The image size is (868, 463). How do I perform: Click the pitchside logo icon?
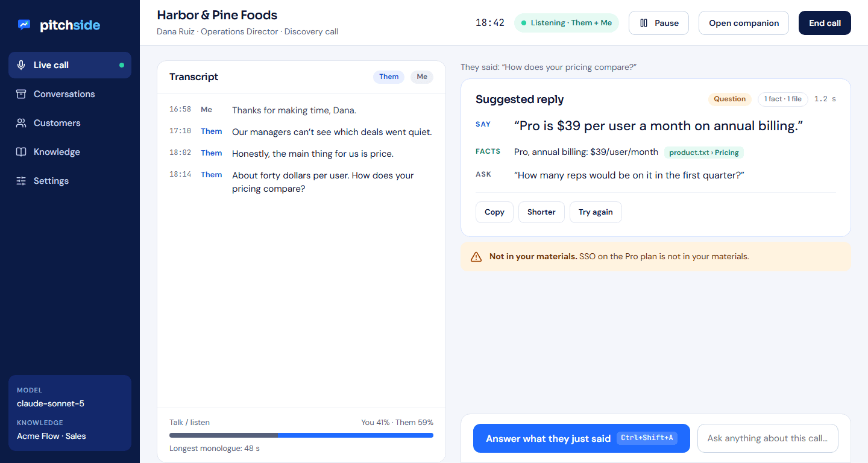(x=24, y=25)
